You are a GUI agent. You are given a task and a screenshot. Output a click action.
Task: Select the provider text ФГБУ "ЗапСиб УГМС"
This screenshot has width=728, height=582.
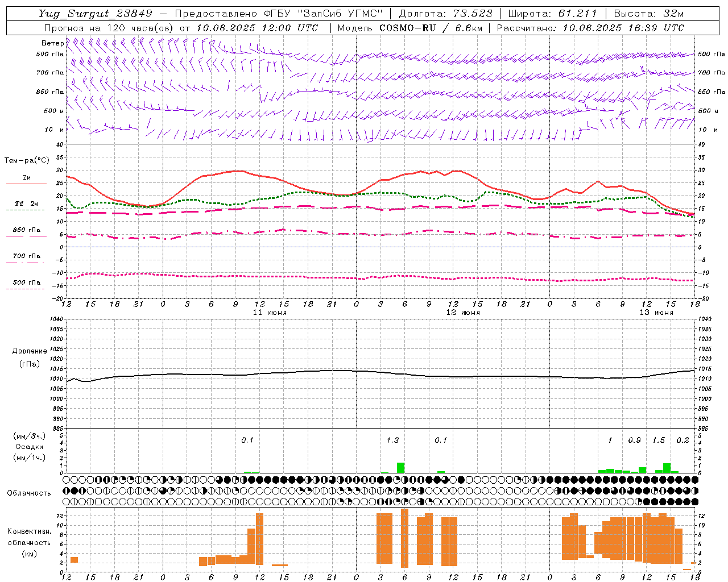tap(324, 14)
